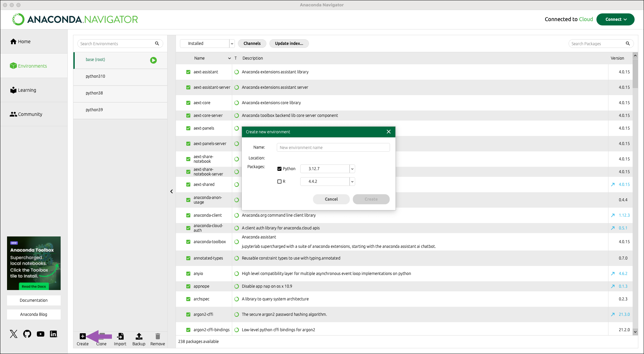Click the Cloud link in the header

point(586,19)
